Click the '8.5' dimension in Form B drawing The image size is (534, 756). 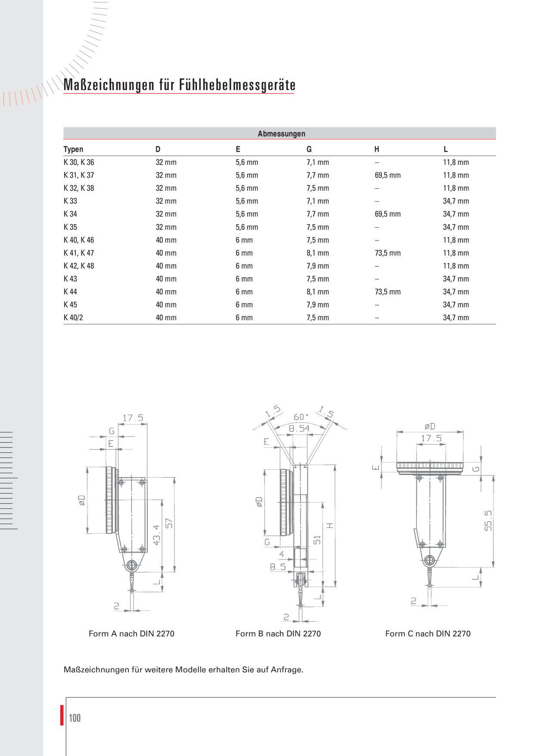point(278,567)
